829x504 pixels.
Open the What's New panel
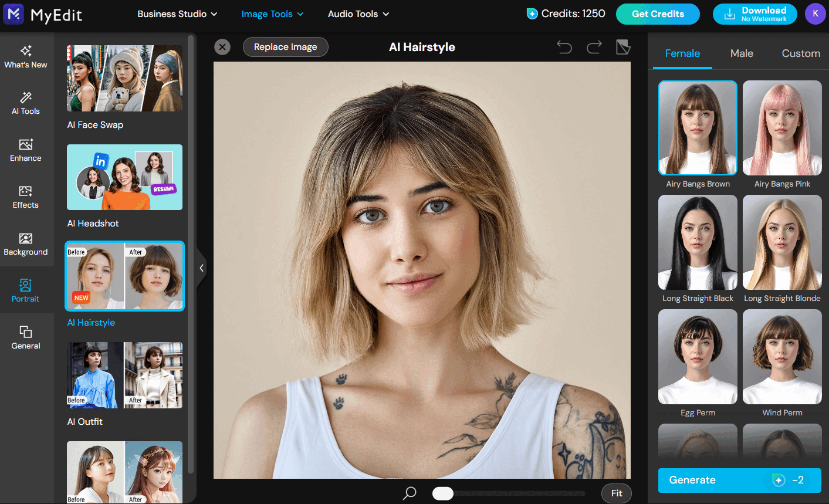point(25,57)
